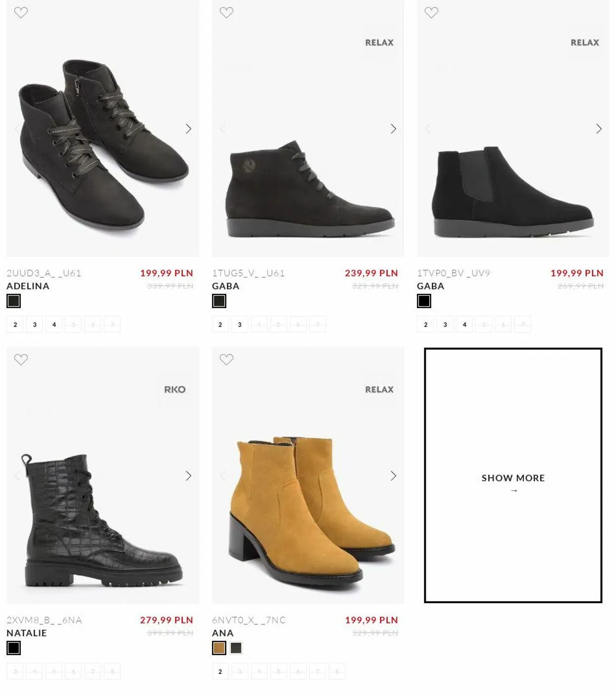
Task: Select size 4 for Adelina boots
Action: [x=54, y=324]
